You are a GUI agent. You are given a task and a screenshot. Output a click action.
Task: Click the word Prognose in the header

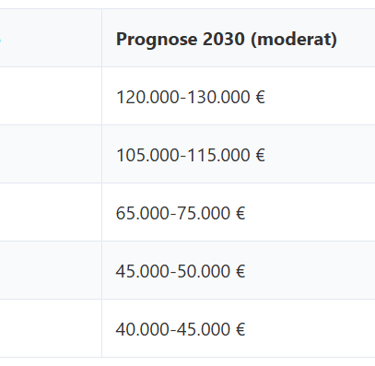[x=157, y=40]
